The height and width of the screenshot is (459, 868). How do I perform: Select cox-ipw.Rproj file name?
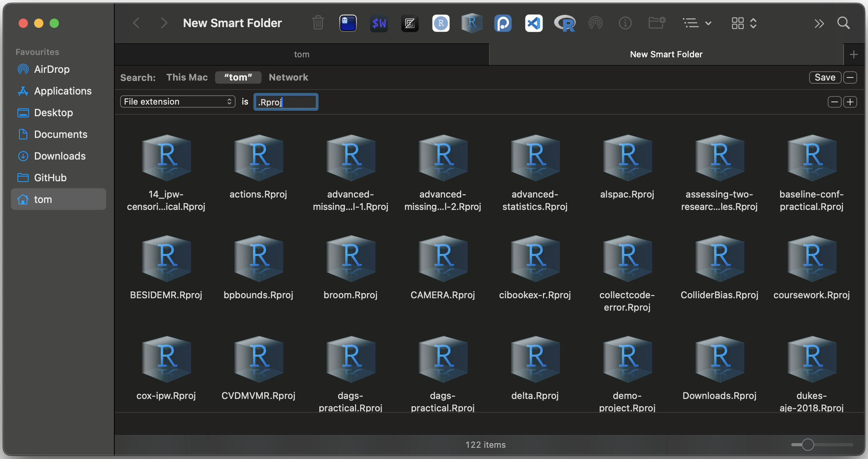[166, 396]
